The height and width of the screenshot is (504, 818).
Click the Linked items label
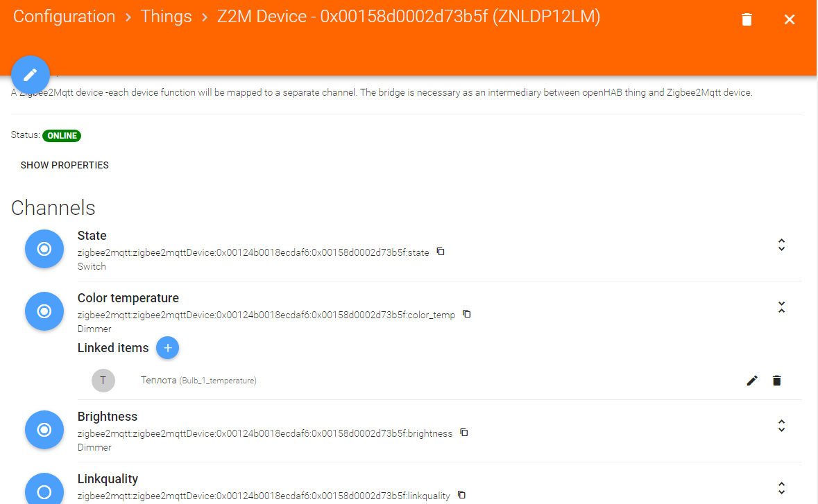coord(113,347)
